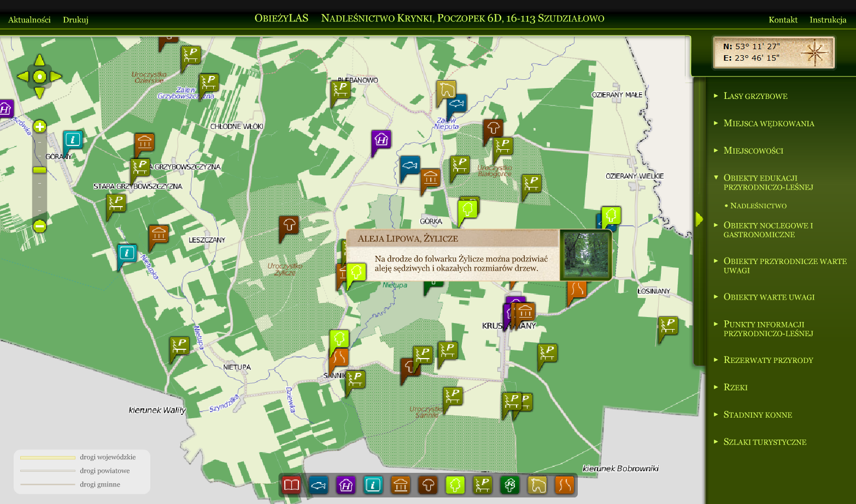Open the Aleja Lipowa photo thumbnail
The width and height of the screenshot is (856, 504).
pyautogui.click(x=586, y=255)
